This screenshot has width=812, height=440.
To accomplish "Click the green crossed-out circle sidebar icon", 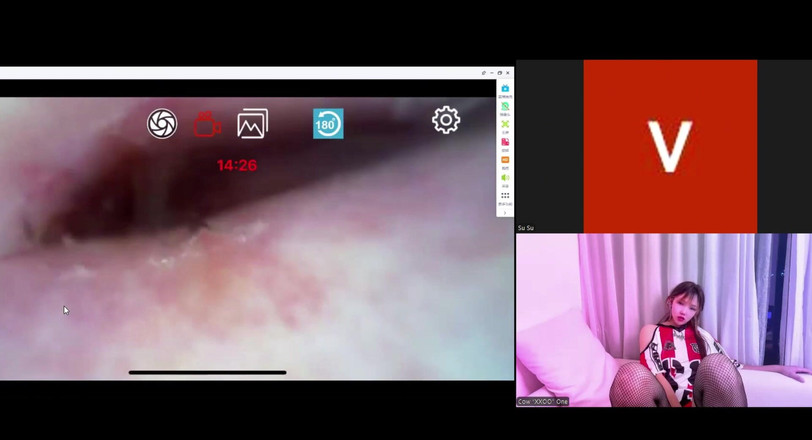I will (x=505, y=106).
